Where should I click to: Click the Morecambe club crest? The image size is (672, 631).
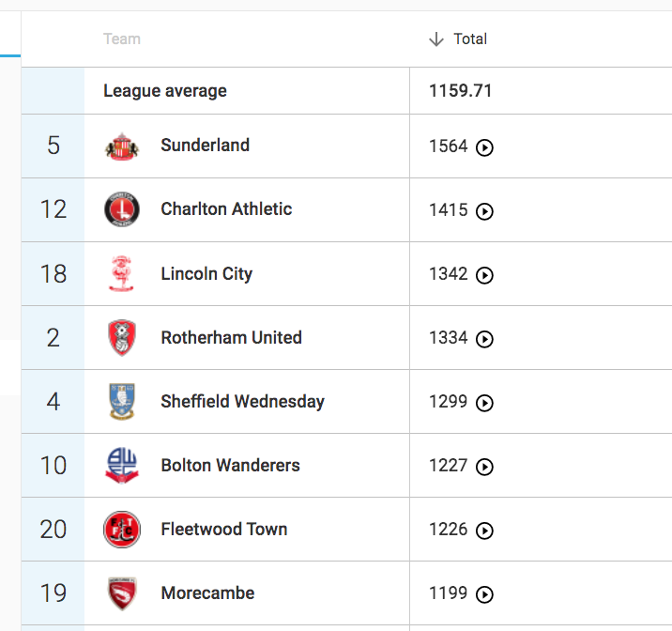coord(121,593)
